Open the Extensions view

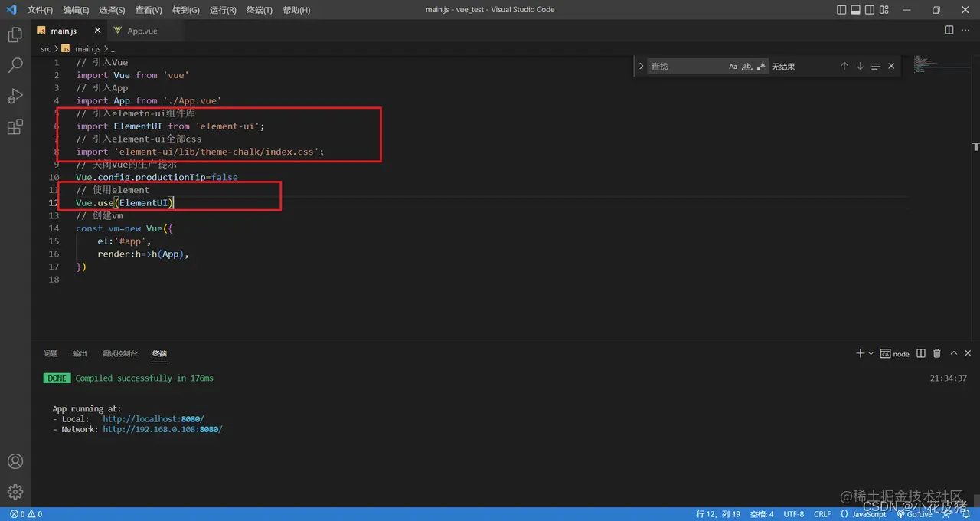[15, 127]
